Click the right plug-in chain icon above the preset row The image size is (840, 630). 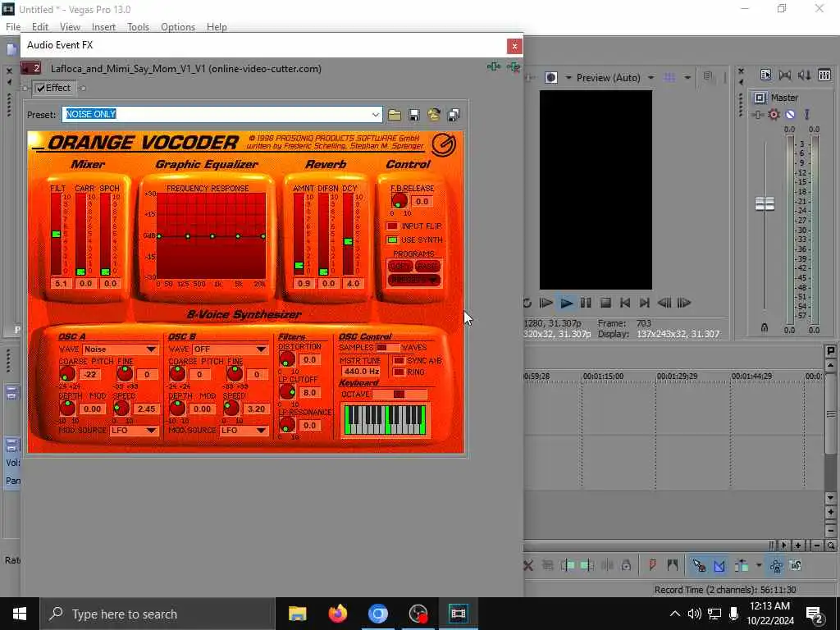pyautogui.click(x=514, y=67)
